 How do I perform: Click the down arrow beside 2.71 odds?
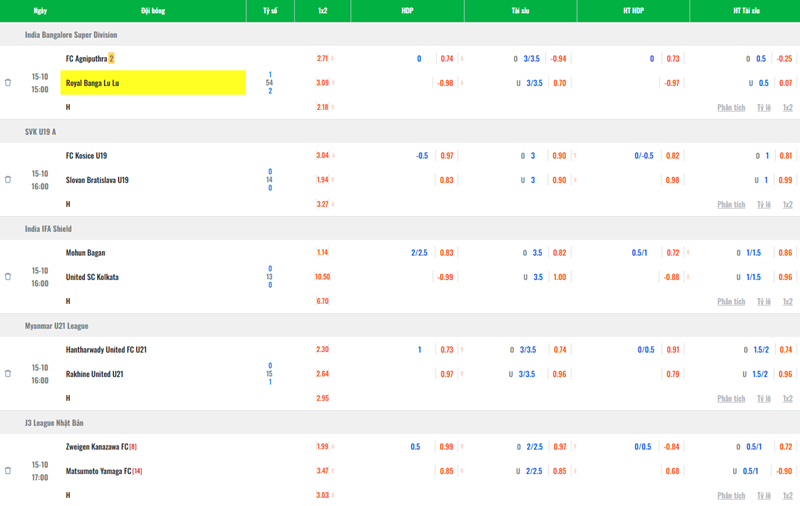pos(333,59)
